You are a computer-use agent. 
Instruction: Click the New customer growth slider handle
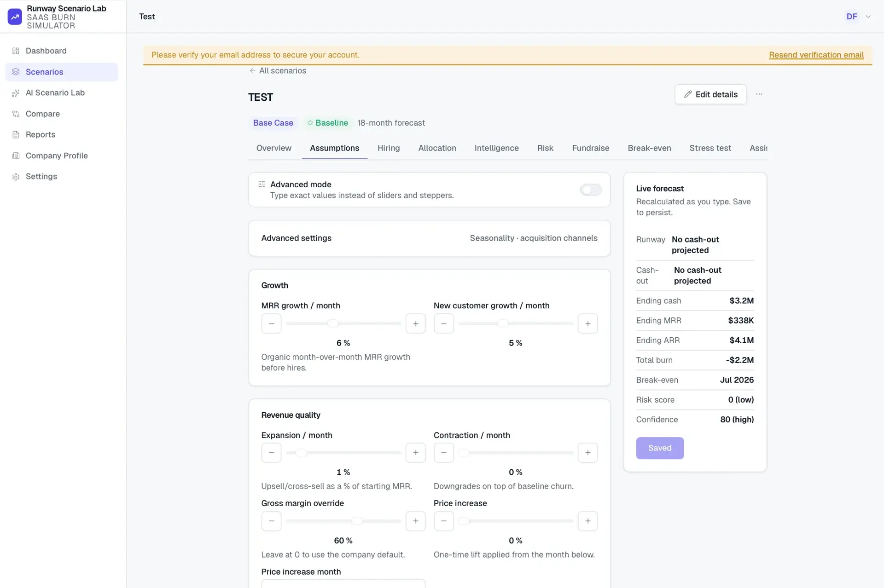[503, 323]
